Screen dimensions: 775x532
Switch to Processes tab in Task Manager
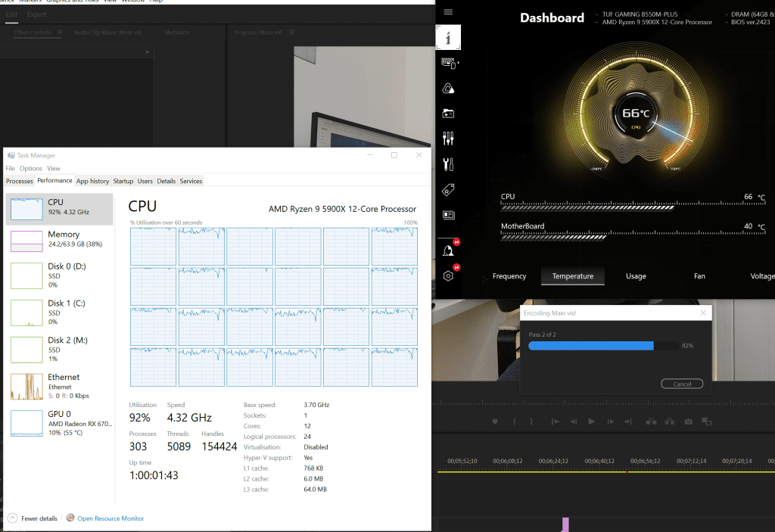(19, 182)
